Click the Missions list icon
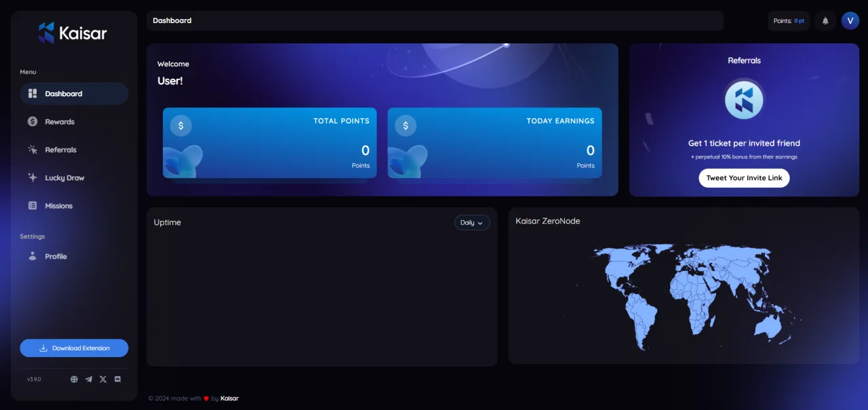This screenshot has height=410, width=868. [33, 205]
